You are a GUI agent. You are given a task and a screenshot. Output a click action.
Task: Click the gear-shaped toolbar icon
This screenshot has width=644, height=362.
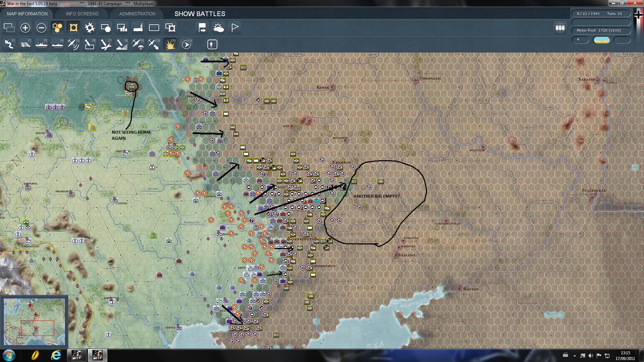point(90,27)
